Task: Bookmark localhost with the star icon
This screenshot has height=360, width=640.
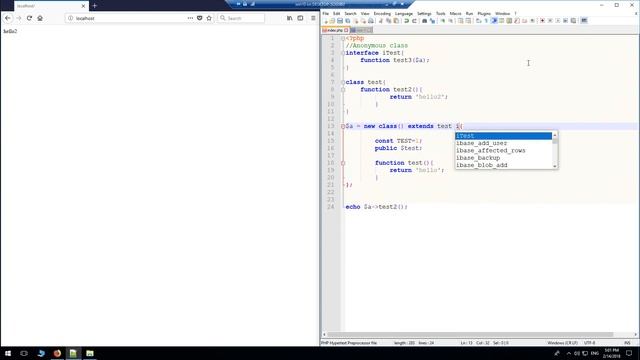Action: point(209,18)
